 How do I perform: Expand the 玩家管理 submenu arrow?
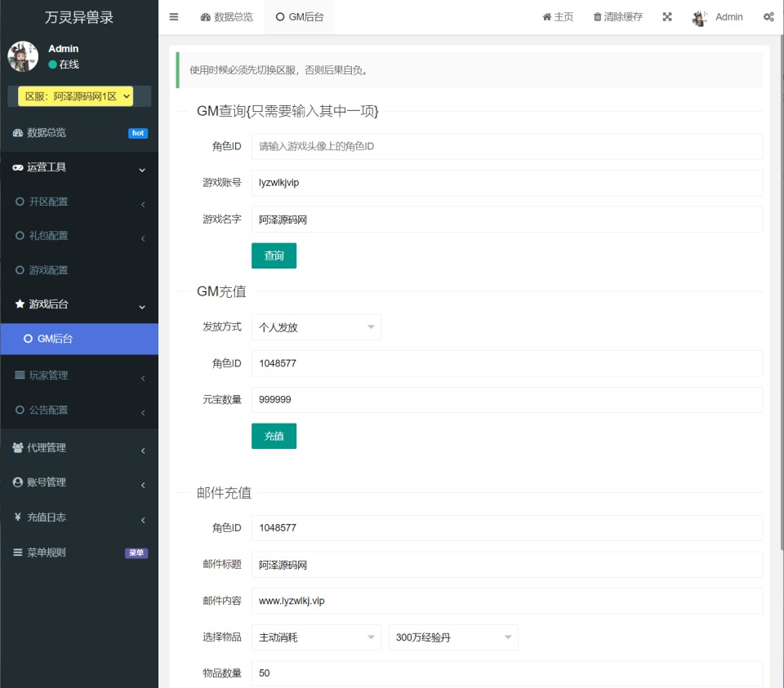[143, 378]
